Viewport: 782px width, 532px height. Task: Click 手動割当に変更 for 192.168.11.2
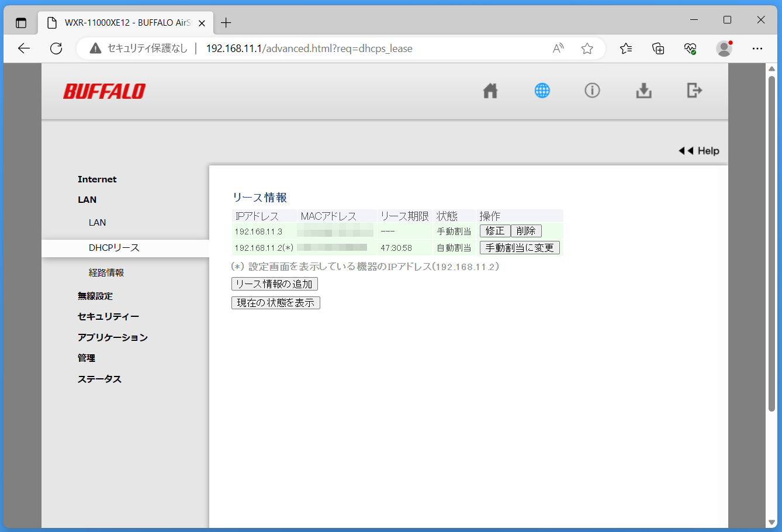coord(520,248)
